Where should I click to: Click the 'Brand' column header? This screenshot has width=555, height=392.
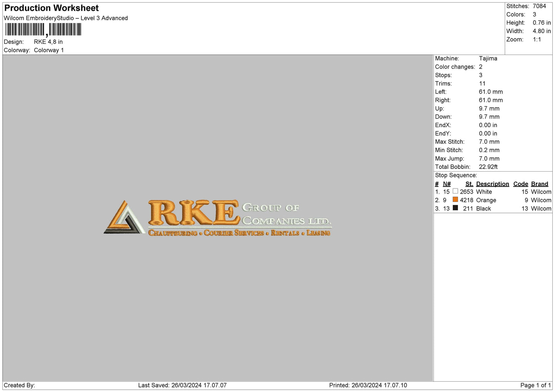point(540,184)
